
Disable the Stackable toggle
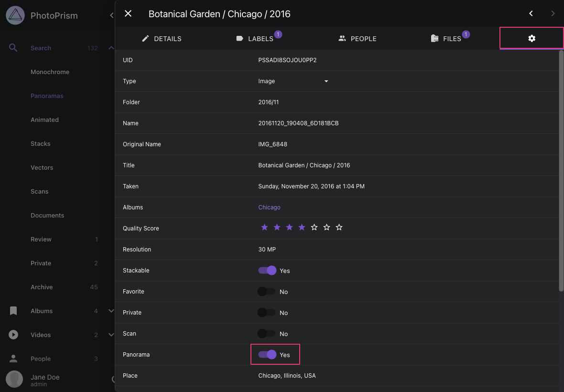point(267,270)
